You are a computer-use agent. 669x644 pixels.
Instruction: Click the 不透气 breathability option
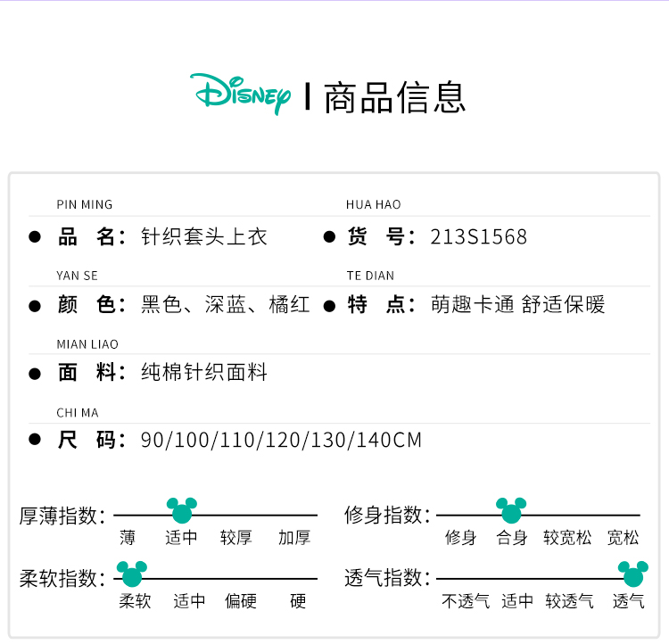[x=466, y=601]
